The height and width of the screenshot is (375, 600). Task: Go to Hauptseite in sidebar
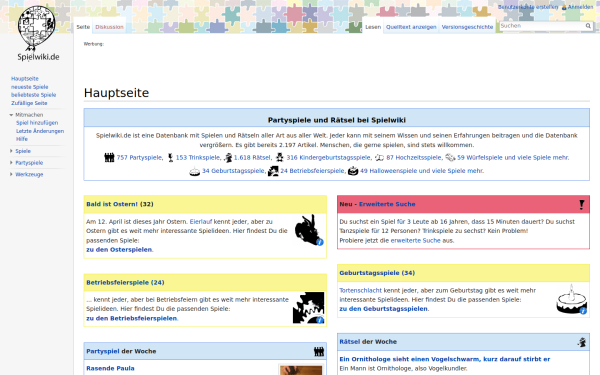[25, 78]
